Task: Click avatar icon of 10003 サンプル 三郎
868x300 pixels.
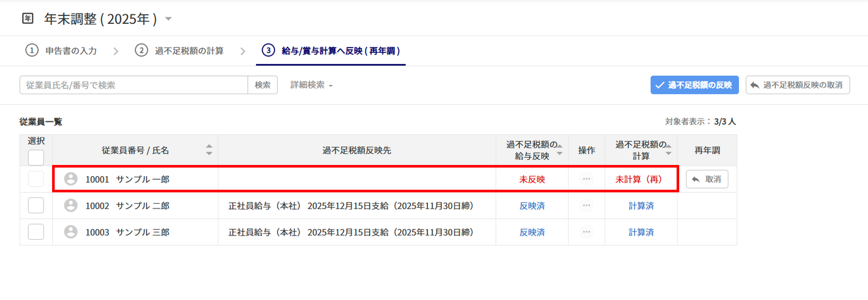Action: [x=71, y=232]
